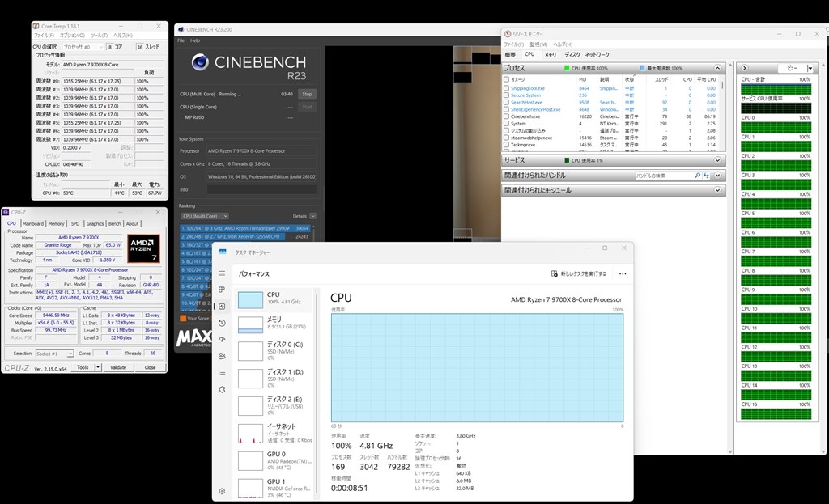Viewport: 829px width, 504px height.
Task: Open the ファイル(F) menu in Core Temp
Action: 44,36
